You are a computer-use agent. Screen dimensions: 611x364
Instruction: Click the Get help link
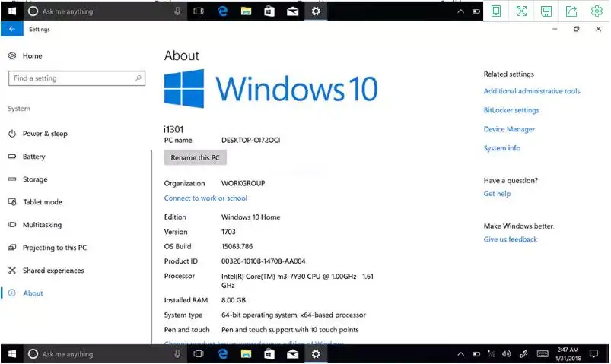click(497, 194)
